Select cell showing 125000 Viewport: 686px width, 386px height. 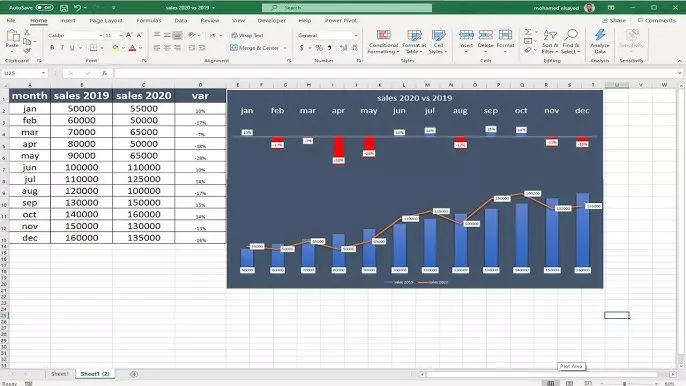tap(144, 179)
